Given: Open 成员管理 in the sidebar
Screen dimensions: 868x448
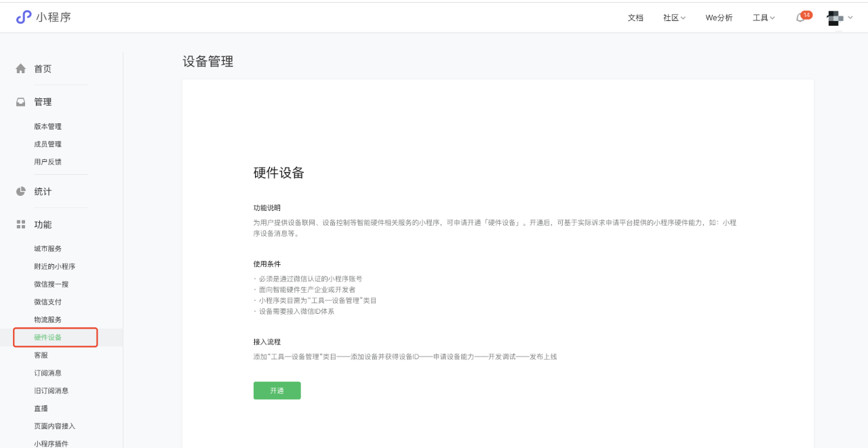Looking at the screenshot, I should point(47,144).
